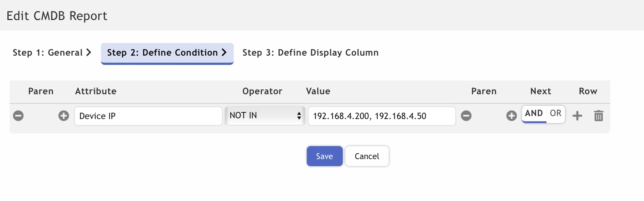Add left parenthesis before Device IP attribute
644x201 pixels.
tap(63, 116)
